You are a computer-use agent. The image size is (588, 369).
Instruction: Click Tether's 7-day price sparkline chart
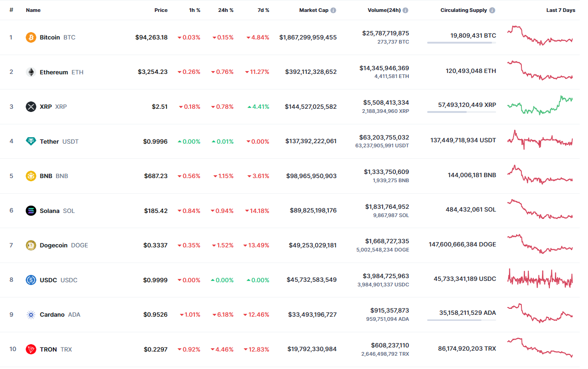[x=540, y=140]
